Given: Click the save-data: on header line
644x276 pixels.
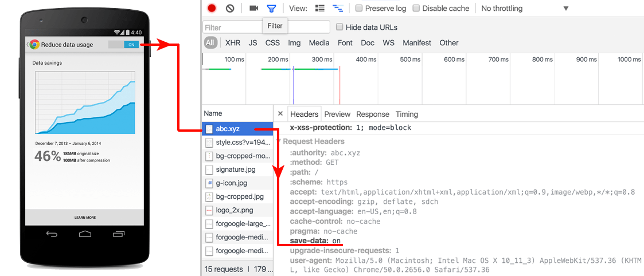Looking at the screenshot, I should [315, 240].
